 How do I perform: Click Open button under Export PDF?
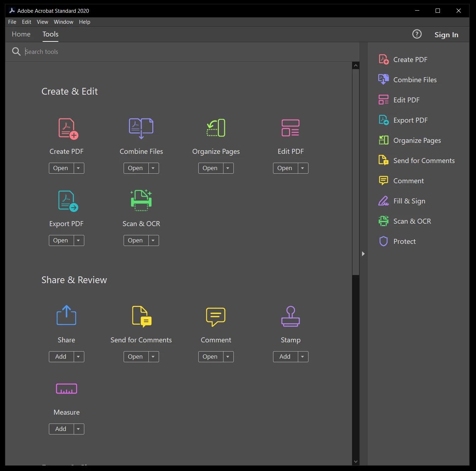(61, 241)
